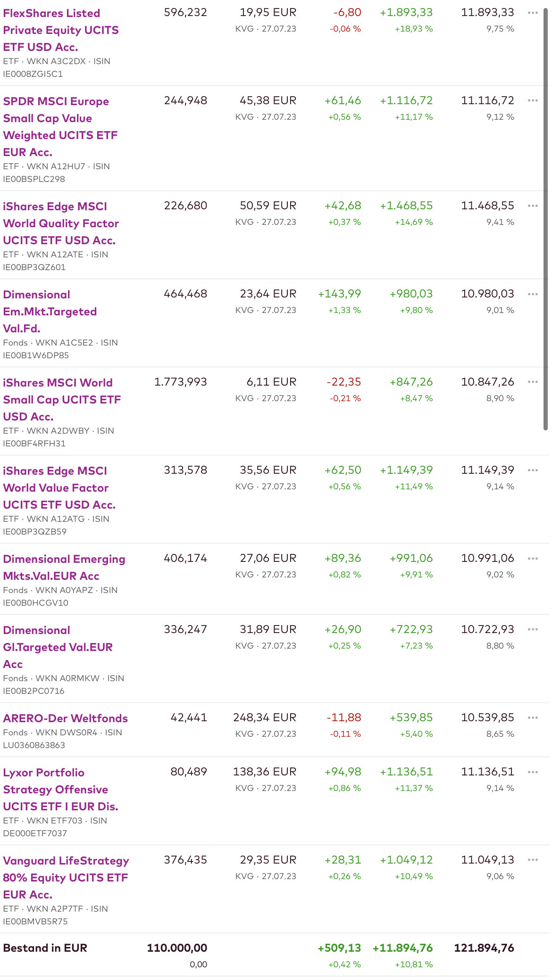Viewport: 552px width, 980px height.
Task: Open Dimensional Emerging Mkts.Val.EUR Acc link
Action: (64, 568)
